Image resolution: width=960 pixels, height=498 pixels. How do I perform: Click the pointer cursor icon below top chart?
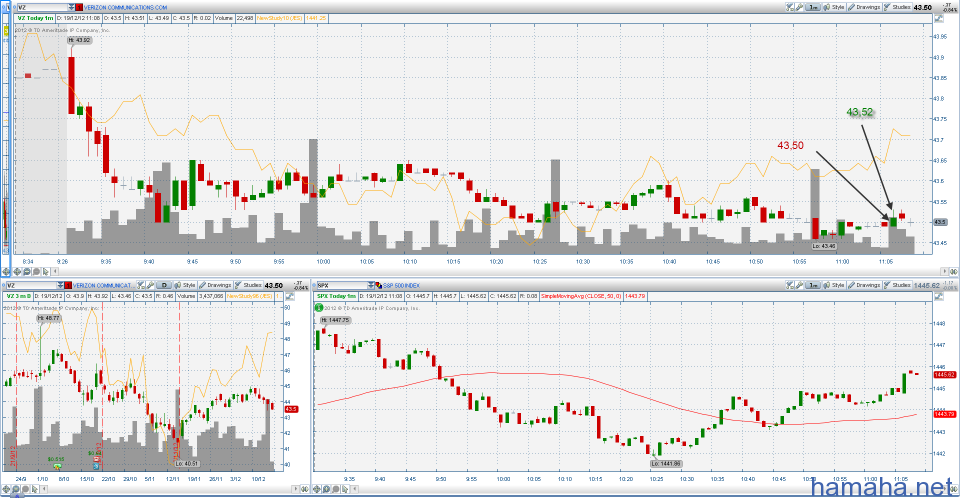[45, 271]
